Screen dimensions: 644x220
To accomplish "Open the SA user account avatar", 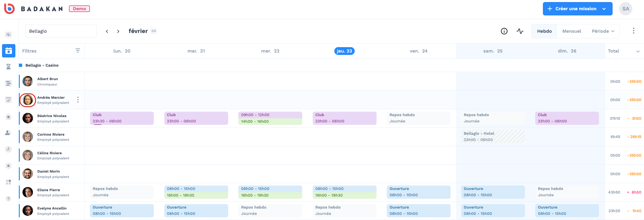I will pyautogui.click(x=626, y=9).
